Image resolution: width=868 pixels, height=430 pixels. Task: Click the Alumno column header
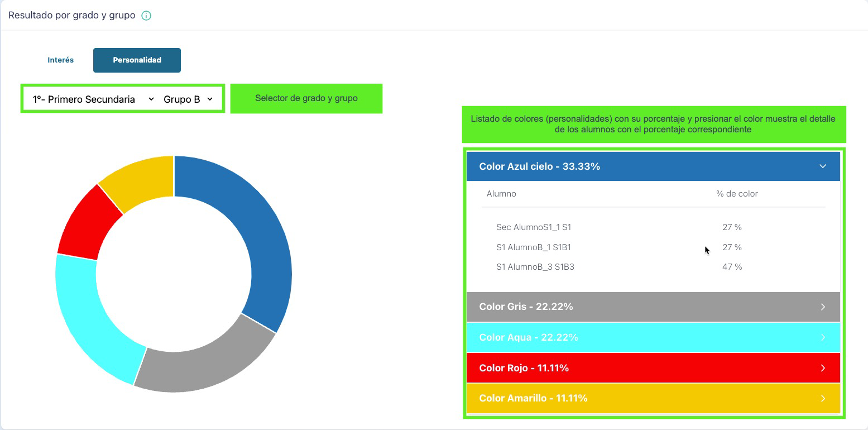click(x=501, y=194)
